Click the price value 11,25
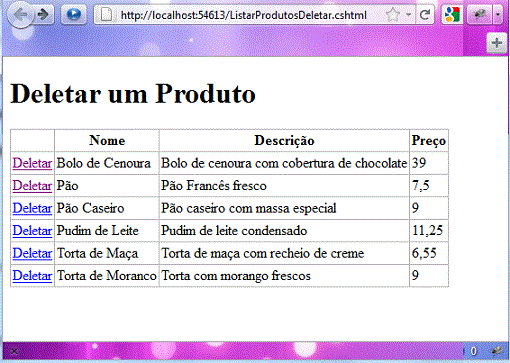510x363 pixels. click(x=428, y=231)
